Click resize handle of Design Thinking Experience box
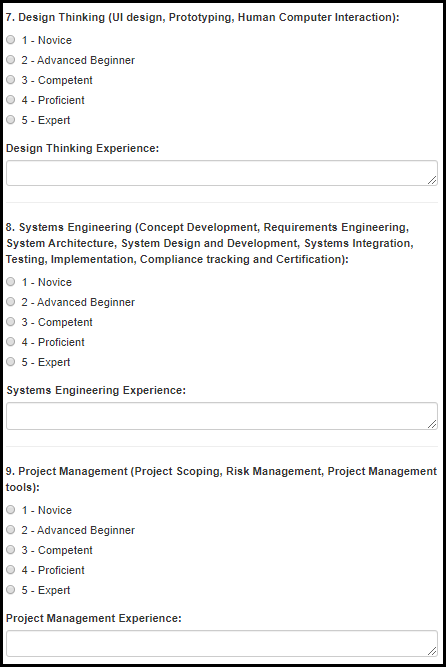This screenshot has height=667, width=446. coord(432,180)
